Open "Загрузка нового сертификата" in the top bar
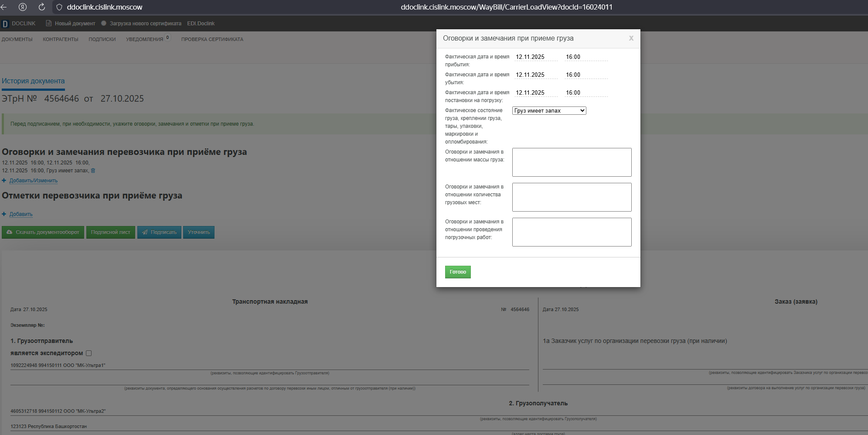Image resolution: width=868 pixels, height=435 pixels. tap(141, 24)
